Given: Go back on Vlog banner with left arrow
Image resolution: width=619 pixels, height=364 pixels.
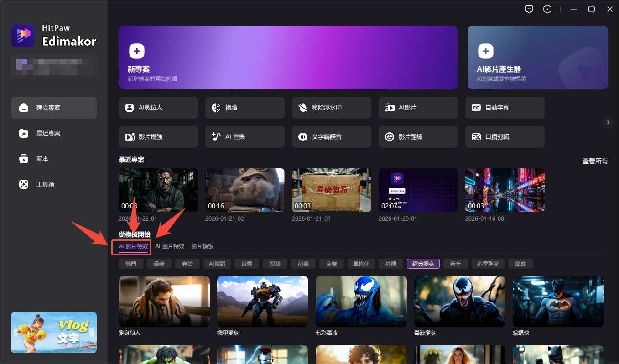Looking at the screenshot, I should tap(16, 332).
